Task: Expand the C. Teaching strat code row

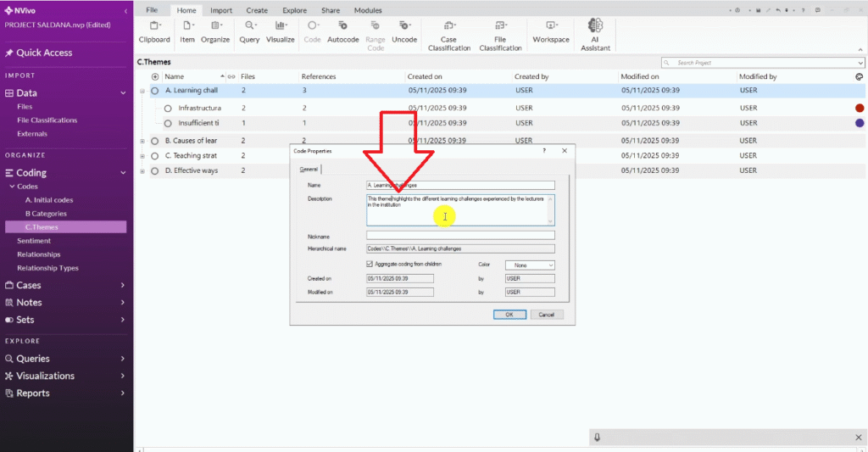Action: (x=142, y=156)
